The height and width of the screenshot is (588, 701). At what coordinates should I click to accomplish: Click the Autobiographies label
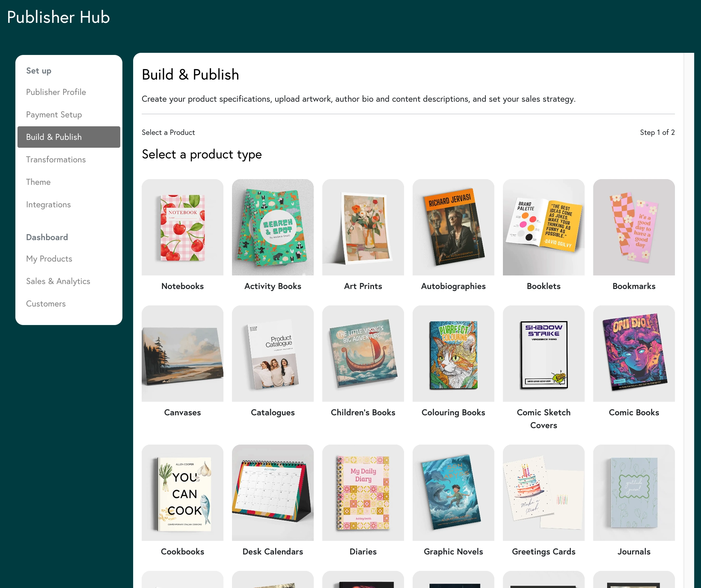(453, 286)
